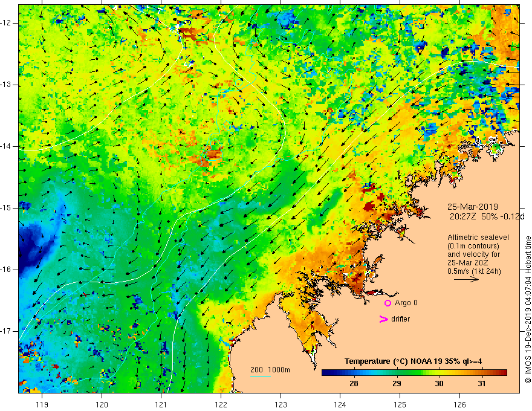This screenshot has height=411, width=532.
Task: Select the '25-Mar-2019' date label
Action: click(x=473, y=207)
